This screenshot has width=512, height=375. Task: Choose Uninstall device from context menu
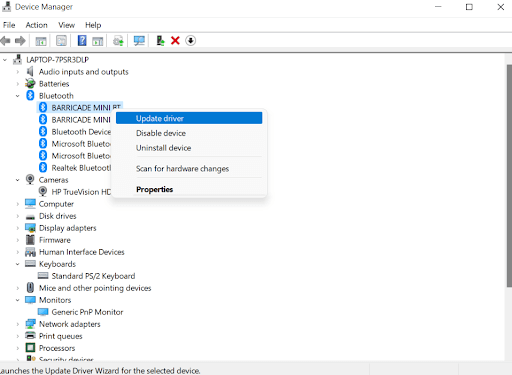189,148
